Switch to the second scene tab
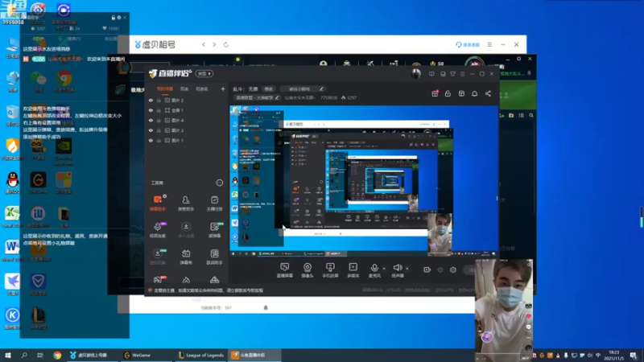 [184, 88]
